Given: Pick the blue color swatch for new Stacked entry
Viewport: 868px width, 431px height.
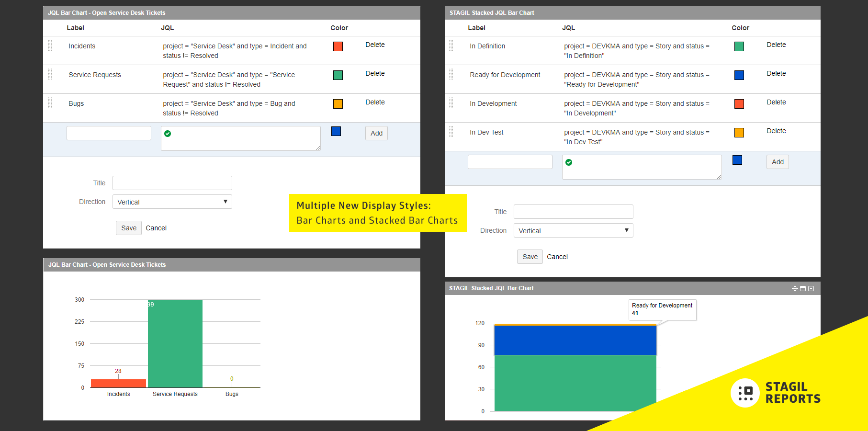Looking at the screenshot, I should (737, 160).
